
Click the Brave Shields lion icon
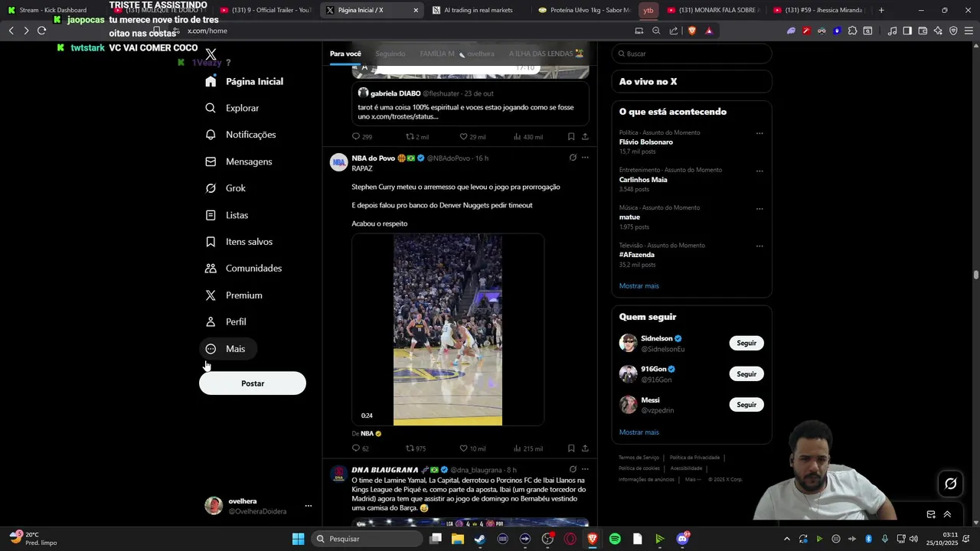pos(692,31)
